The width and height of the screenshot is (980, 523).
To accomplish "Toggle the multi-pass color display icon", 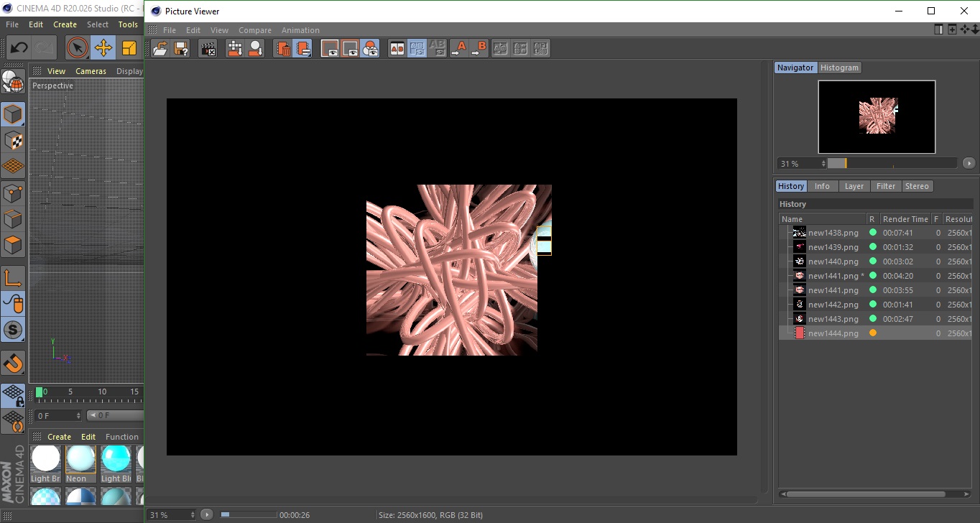I will [370, 49].
